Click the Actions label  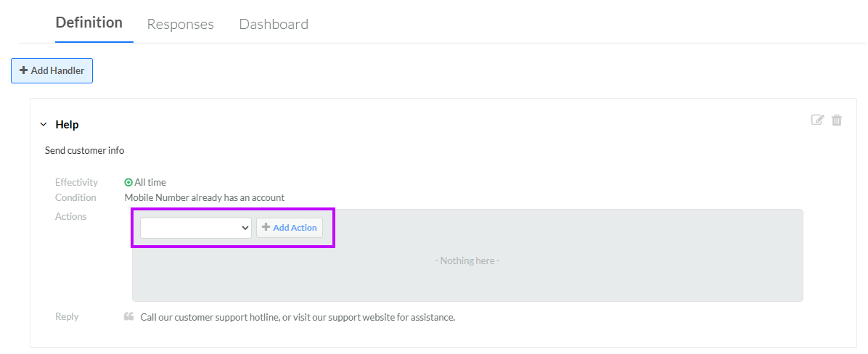tap(71, 217)
